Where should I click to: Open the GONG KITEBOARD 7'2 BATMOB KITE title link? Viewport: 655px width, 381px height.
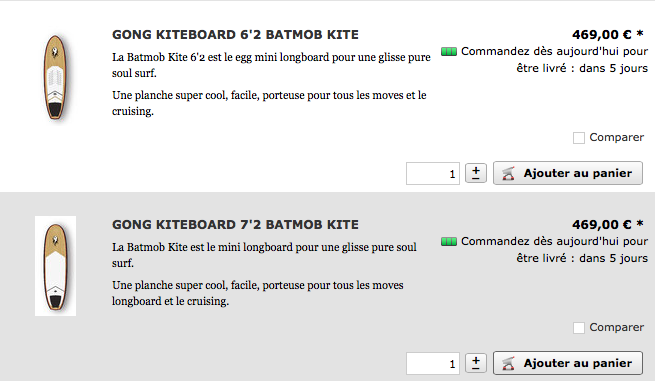point(235,225)
